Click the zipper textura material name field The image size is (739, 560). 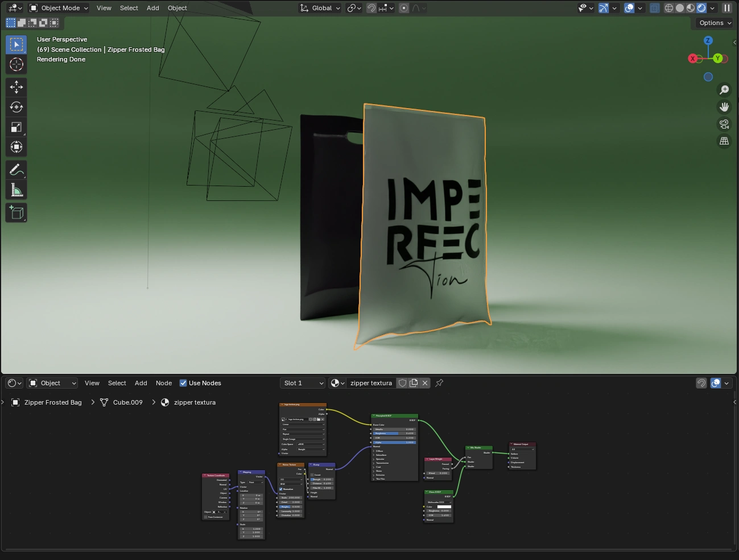(x=371, y=383)
